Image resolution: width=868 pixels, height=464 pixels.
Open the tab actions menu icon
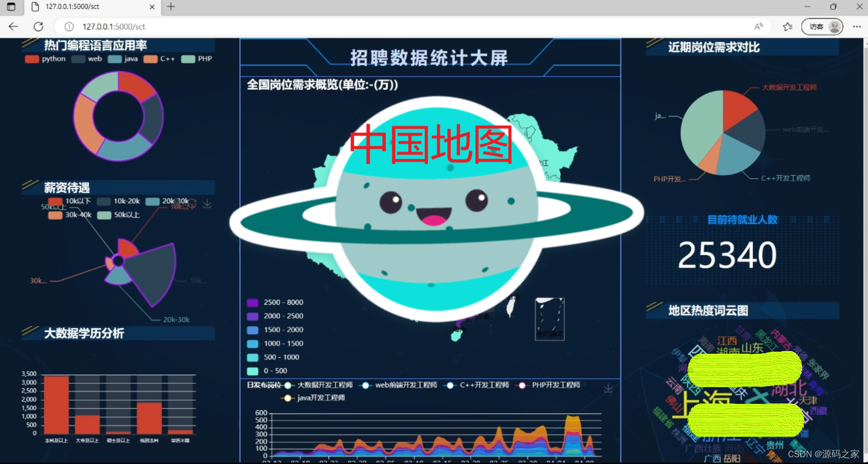pyautogui.click(x=11, y=7)
